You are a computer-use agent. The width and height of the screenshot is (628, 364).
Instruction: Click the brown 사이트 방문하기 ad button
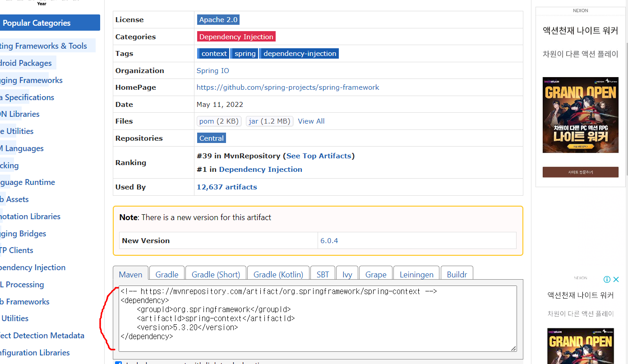pos(580,172)
